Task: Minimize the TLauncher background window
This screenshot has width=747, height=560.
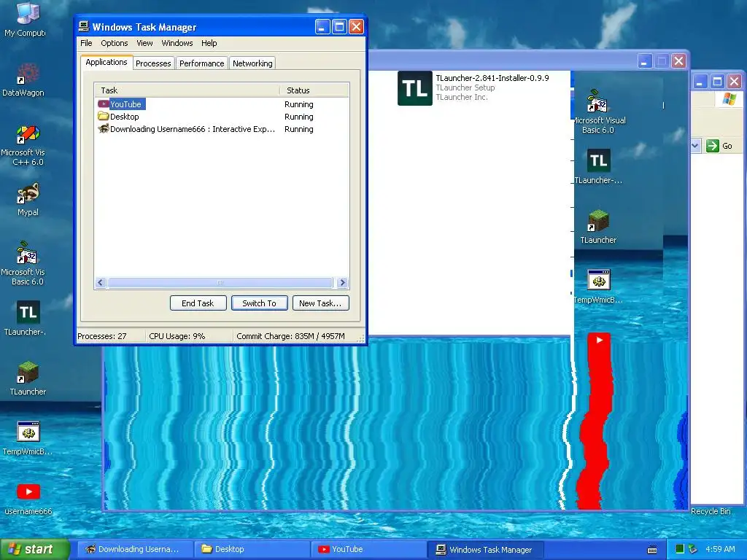Action: tap(645, 61)
